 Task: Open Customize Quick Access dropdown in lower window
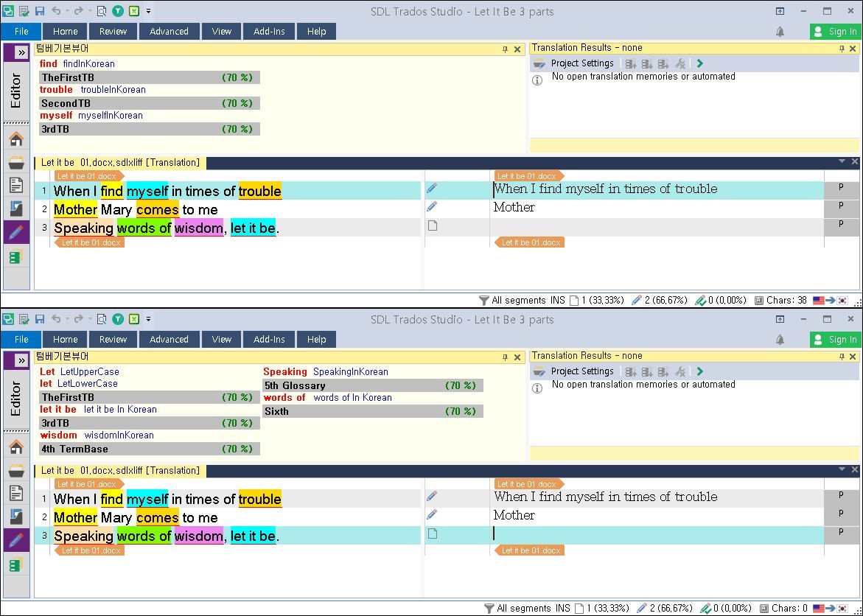click(x=149, y=319)
